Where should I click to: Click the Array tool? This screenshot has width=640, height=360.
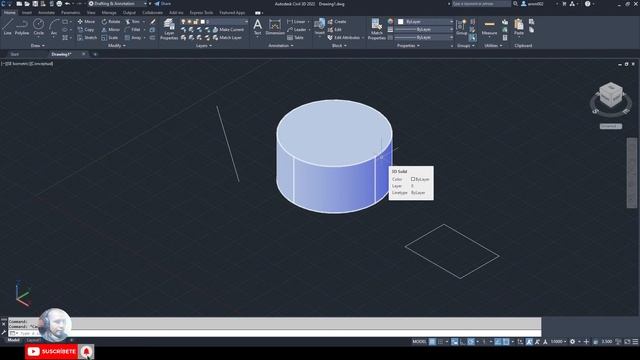coord(133,38)
